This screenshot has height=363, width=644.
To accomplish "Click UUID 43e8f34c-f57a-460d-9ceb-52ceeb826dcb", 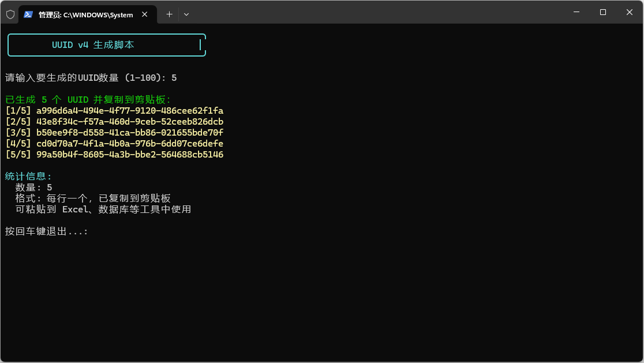I will (130, 122).
